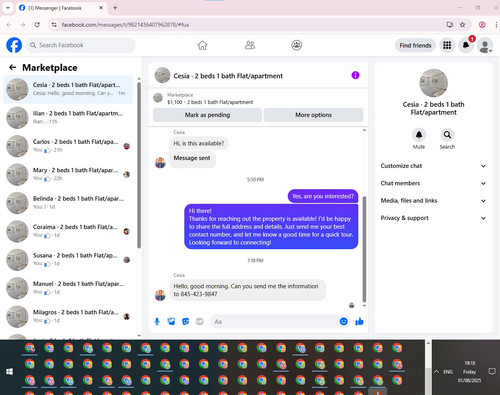Show hidden tray icons chevron
The image size is (500, 395).
click(436, 371)
